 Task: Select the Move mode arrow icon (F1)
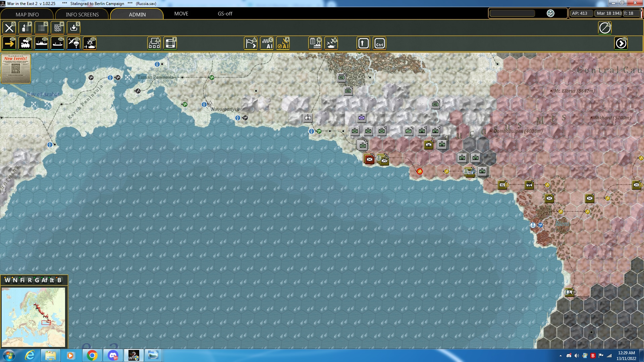tap(9, 44)
